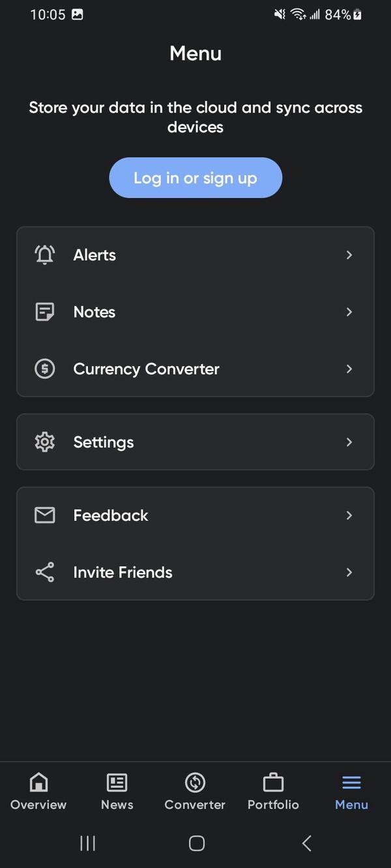Viewport: 391px width, 868px height.
Task: Expand the Alerts row chevron
Action: pos(349,255)
